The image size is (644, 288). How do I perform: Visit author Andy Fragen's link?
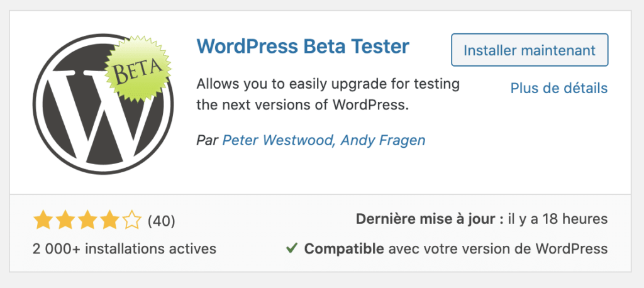click(383, 140)
